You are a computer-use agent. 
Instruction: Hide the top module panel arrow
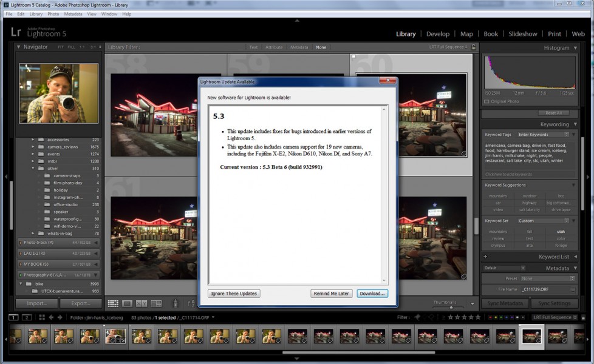click(297, 21)
